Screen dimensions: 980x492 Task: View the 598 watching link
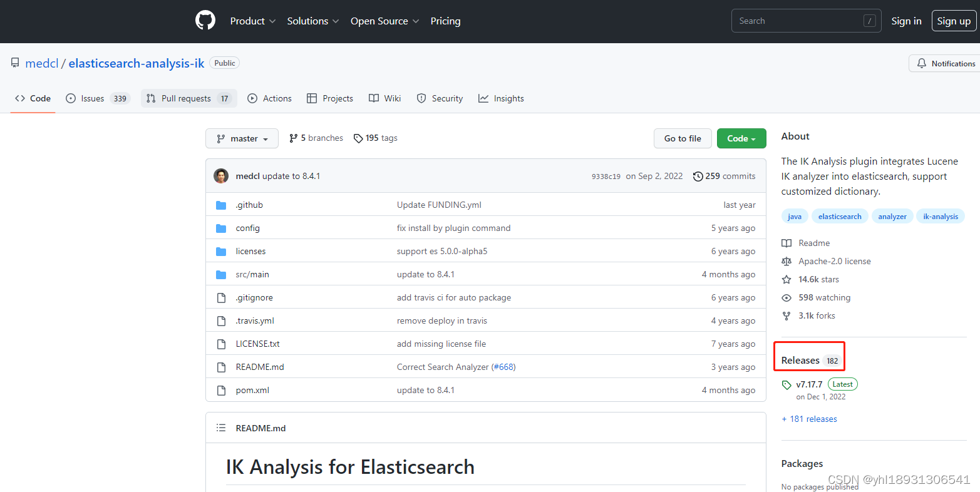817,297
